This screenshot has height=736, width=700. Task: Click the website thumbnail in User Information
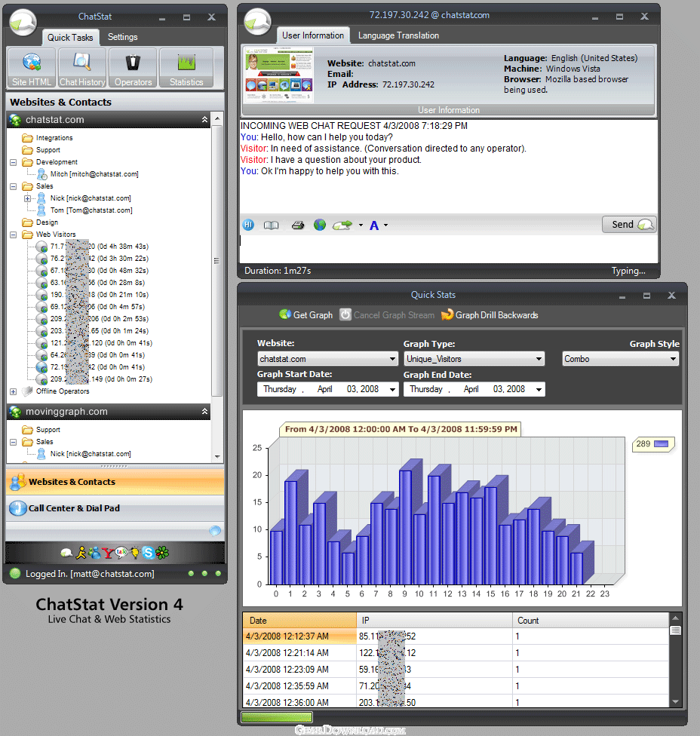point(279,74)
